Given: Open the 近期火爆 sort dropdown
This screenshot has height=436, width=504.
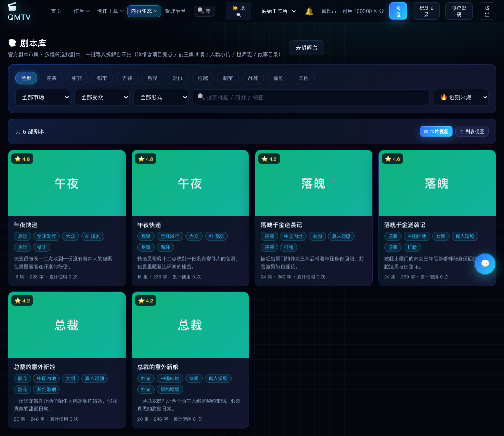Looking at the screenshot, I should tap(461, 97).
